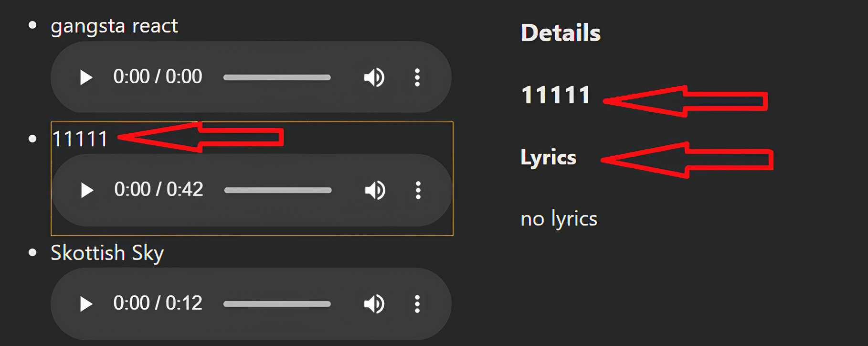Viewport: 868px width, 346px height.
Task: Click the 0:00 / 0:42 time display
Action: point(159,190)
